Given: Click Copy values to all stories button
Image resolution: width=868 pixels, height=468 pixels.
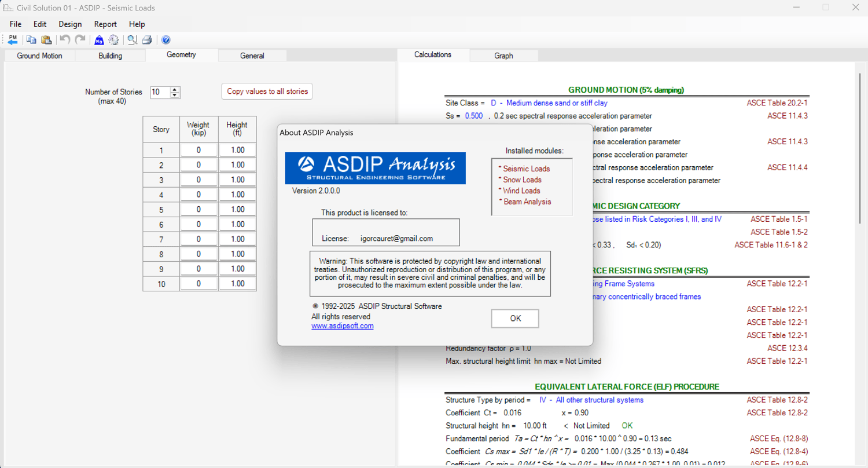Looking at the screenshot, I should pyautogui.click(x=267, y=92).
